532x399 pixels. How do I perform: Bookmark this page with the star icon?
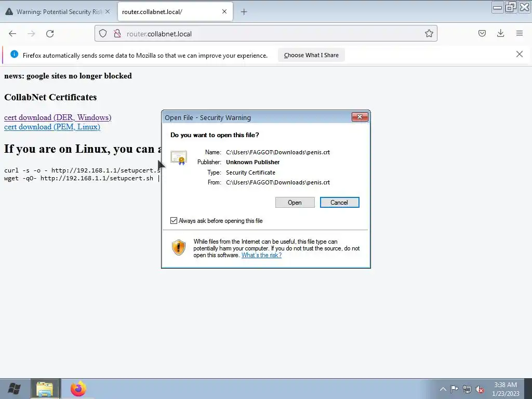pyautogui.click(x=429, y=34)
